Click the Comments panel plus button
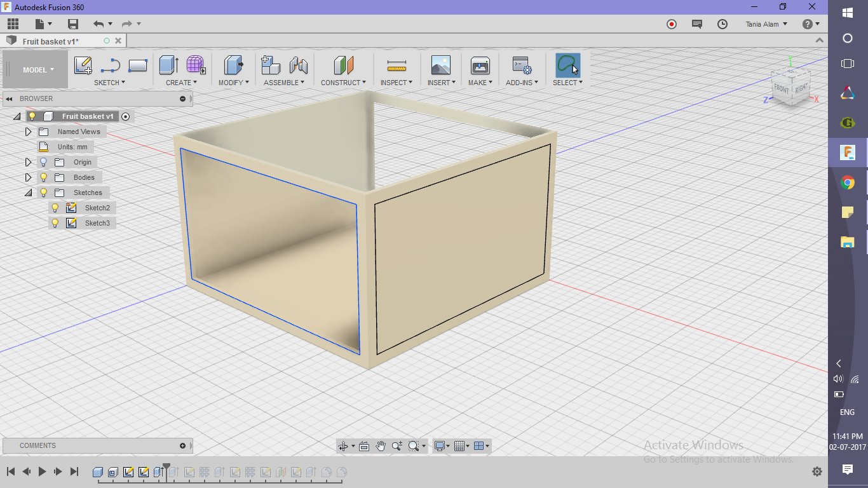This screenshot has width=868, height=488. click(183, 445)
